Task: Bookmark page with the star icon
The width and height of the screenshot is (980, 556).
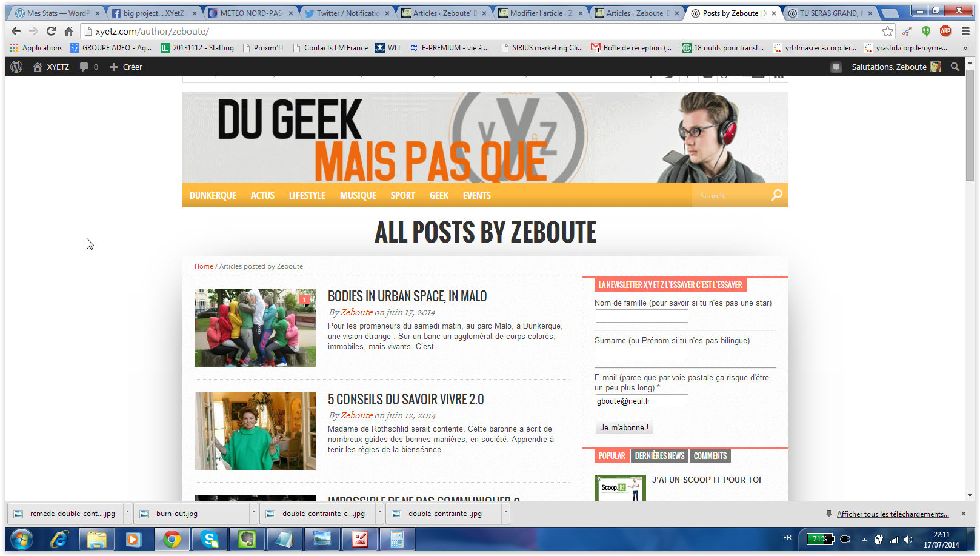Action: 887,31
